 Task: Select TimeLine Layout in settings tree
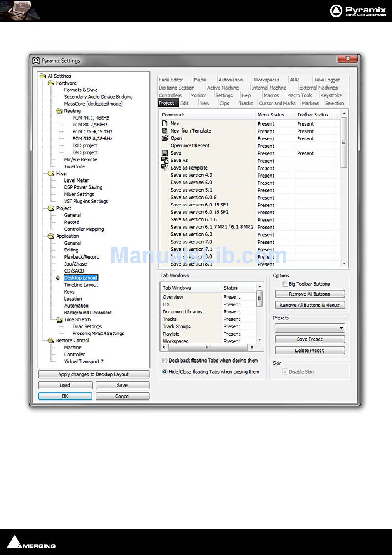(81, 285)
